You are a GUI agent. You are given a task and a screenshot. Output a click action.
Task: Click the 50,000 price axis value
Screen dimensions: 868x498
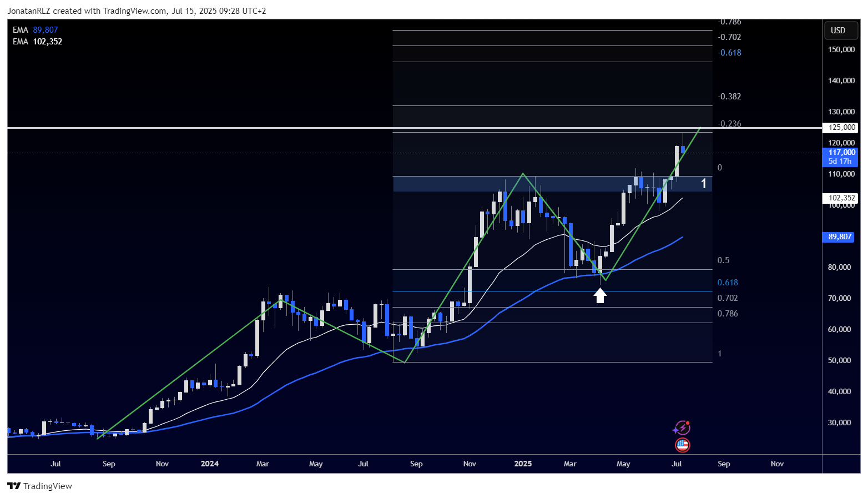[840, 360]
